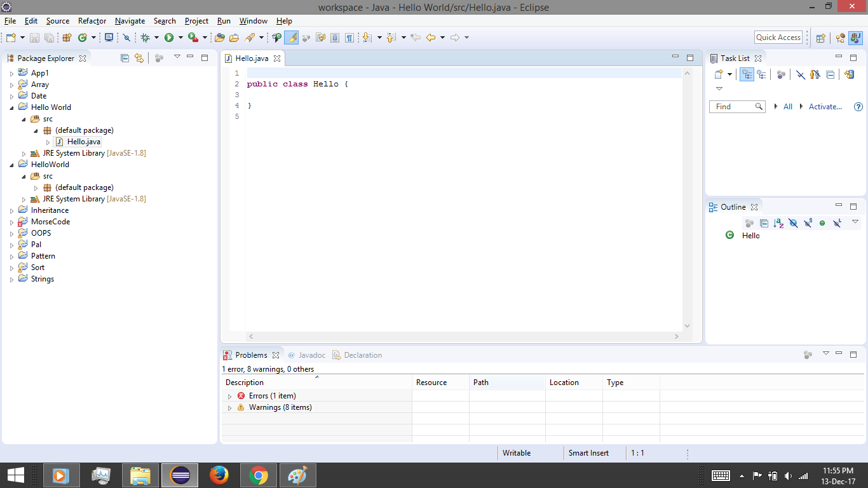Click the Open Perspective icon
Screen dimensions: 868x488
click(820, 37)
